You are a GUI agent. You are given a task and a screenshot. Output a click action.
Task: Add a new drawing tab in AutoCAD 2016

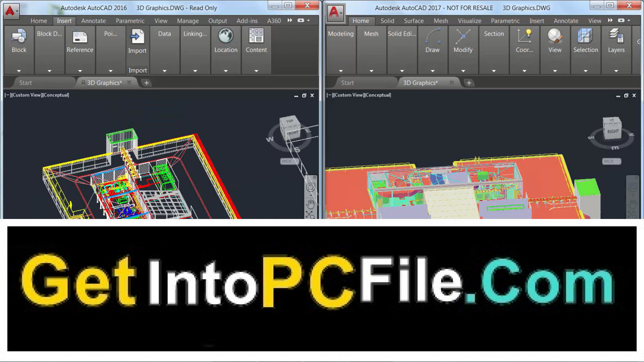(x=146, y=83)
